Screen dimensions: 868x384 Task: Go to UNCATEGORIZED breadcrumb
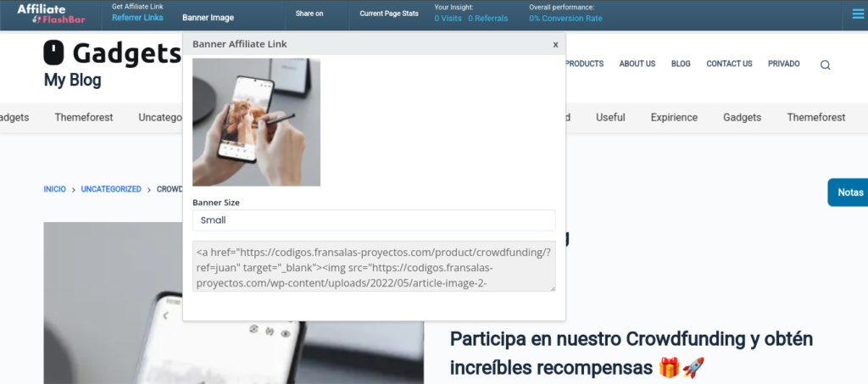pyautogui.click(x=111, y=189)
